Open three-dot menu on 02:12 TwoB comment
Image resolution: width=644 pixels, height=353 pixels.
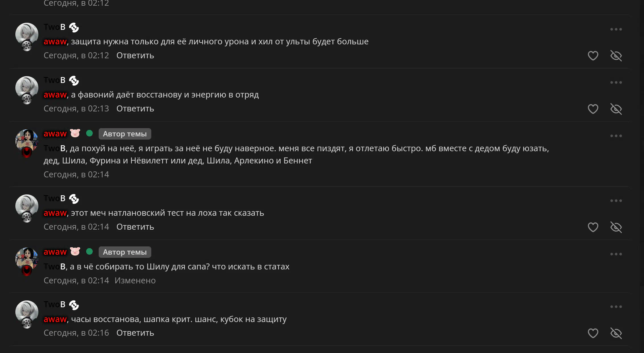tap(616, 29)
